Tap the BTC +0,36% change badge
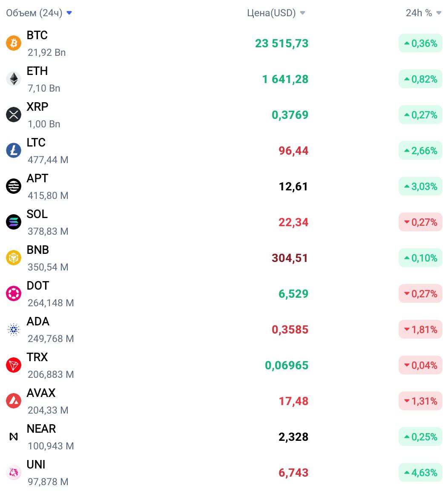The height and width of the screenshot is (503, 448). (x=420, y=43)
